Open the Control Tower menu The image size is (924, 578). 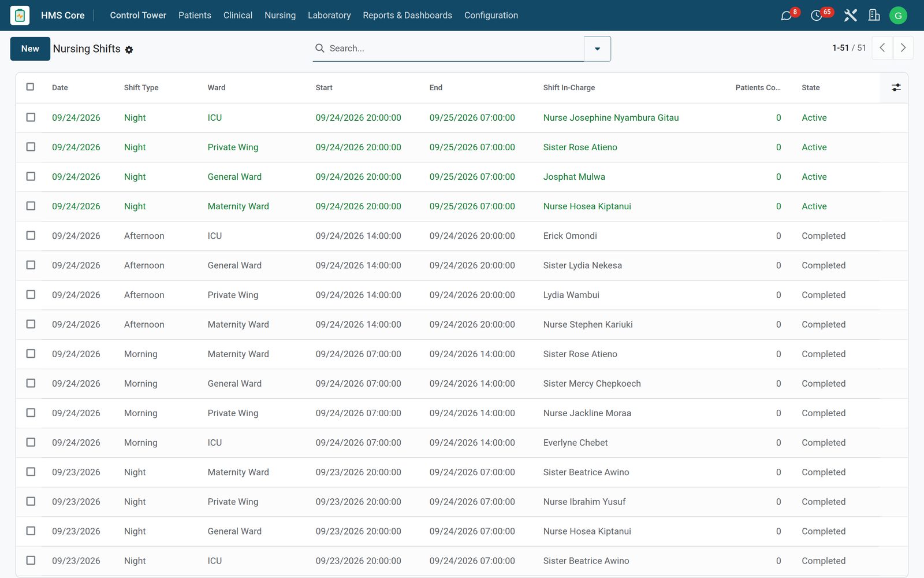point(138,15)
